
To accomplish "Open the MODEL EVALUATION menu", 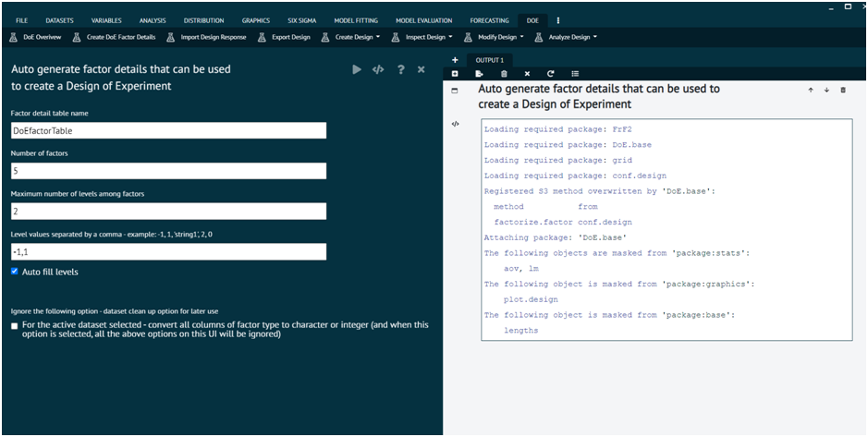I will point(424,20).
